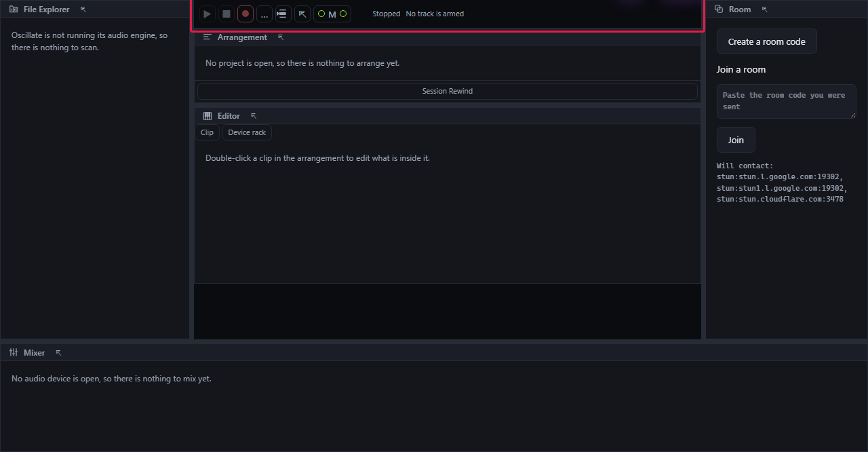Screen dimensions: 868x452
Task: Switch to the Clip tab
Action: [207, 132]
